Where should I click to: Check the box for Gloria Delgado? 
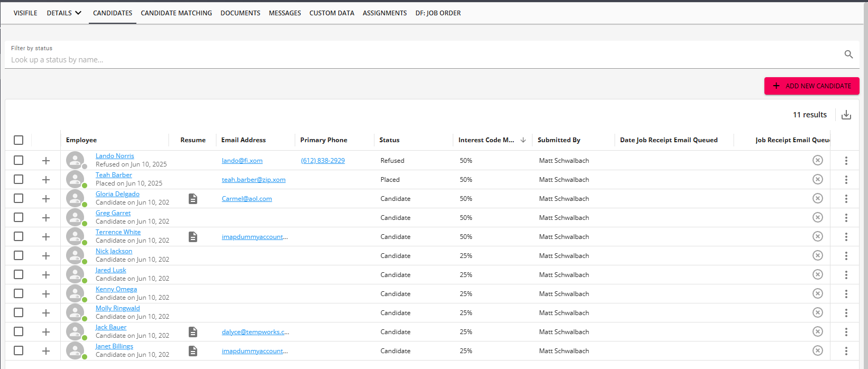click(19, 198)
